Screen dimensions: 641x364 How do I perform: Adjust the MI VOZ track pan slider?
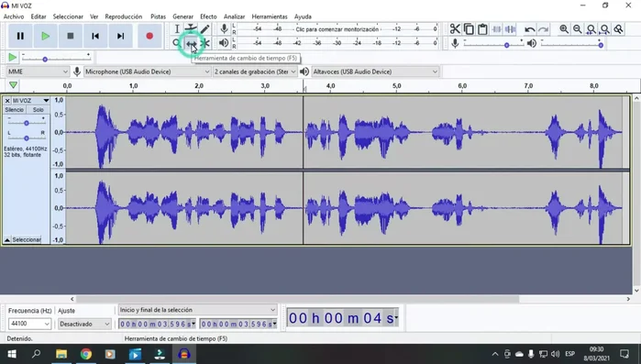pos(27,138)
